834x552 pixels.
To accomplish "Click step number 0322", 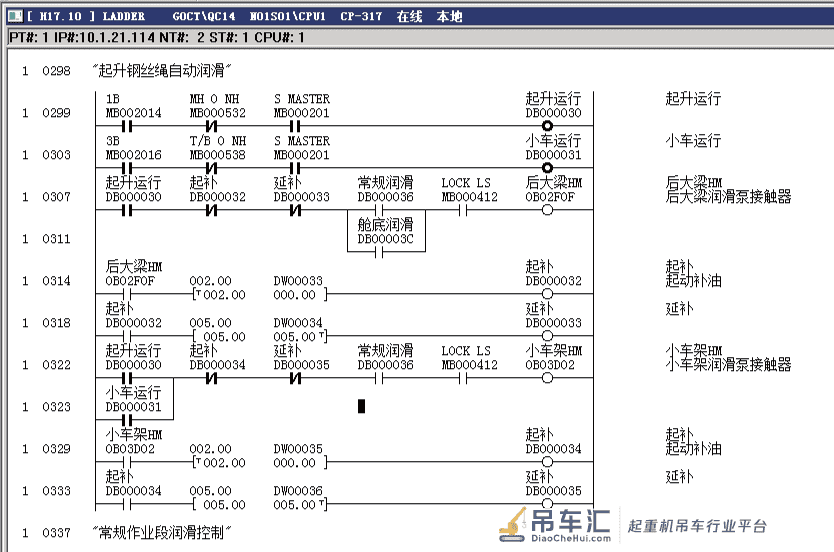I will pyautogui.click(x=56, y=365).
